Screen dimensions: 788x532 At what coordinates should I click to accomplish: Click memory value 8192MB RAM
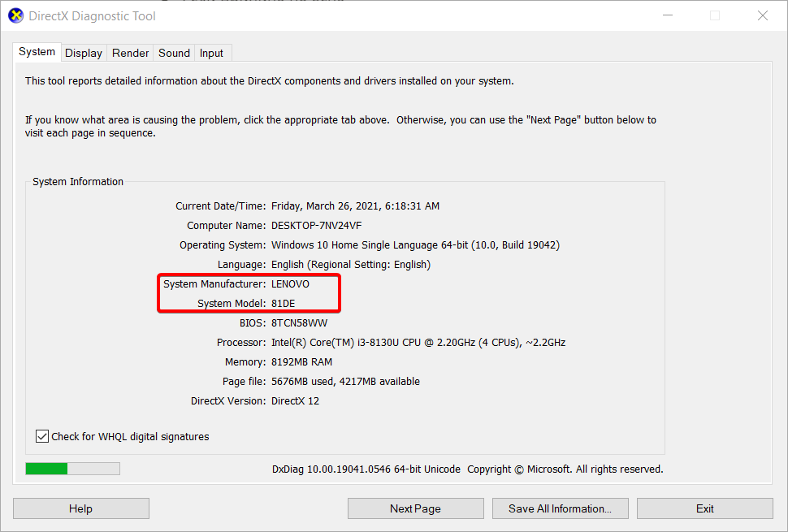[301, 361]
